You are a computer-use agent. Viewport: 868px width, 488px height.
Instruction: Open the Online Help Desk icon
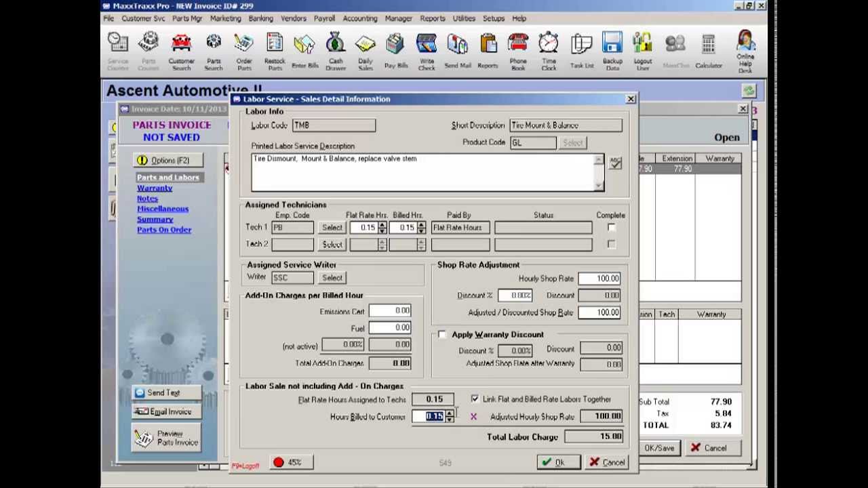(745, 52)
